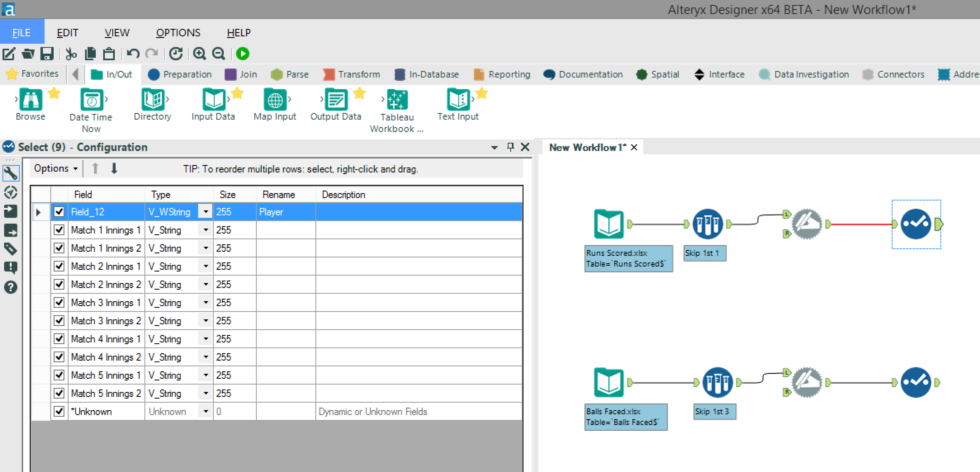Viewport: 980px width, 472px height.
Task: Switch to the Join tool category
Action: 241,74
